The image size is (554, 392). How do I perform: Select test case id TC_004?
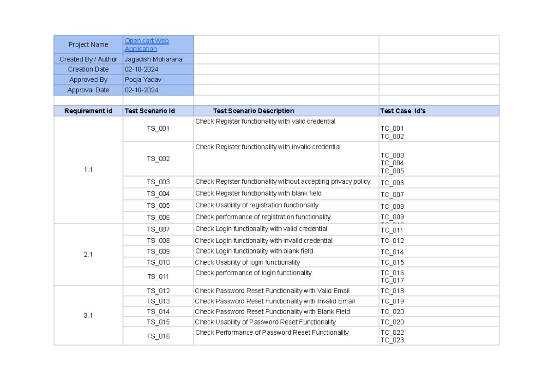392,163
